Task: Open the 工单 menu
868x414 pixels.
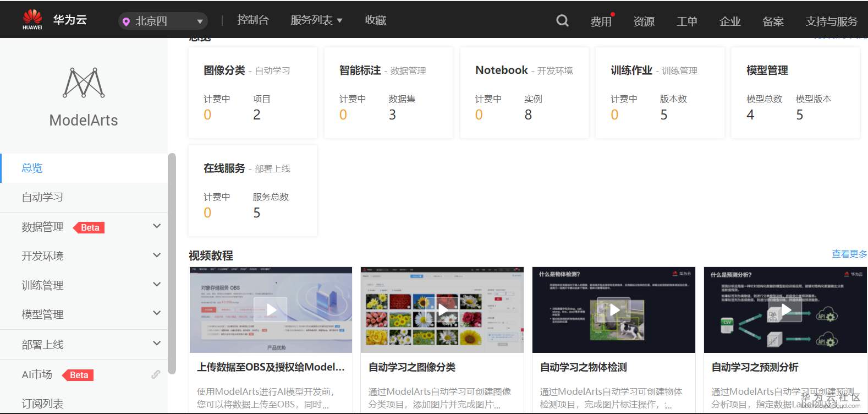Action: 687,21
